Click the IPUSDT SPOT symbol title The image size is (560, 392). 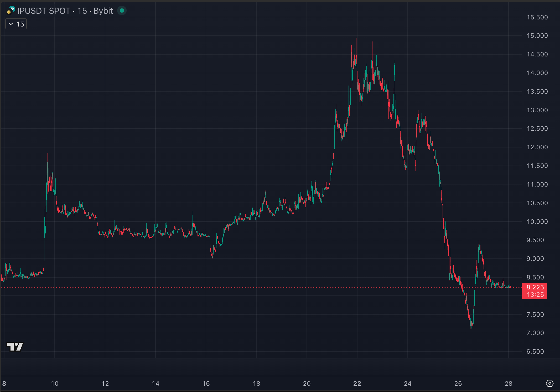44,11
